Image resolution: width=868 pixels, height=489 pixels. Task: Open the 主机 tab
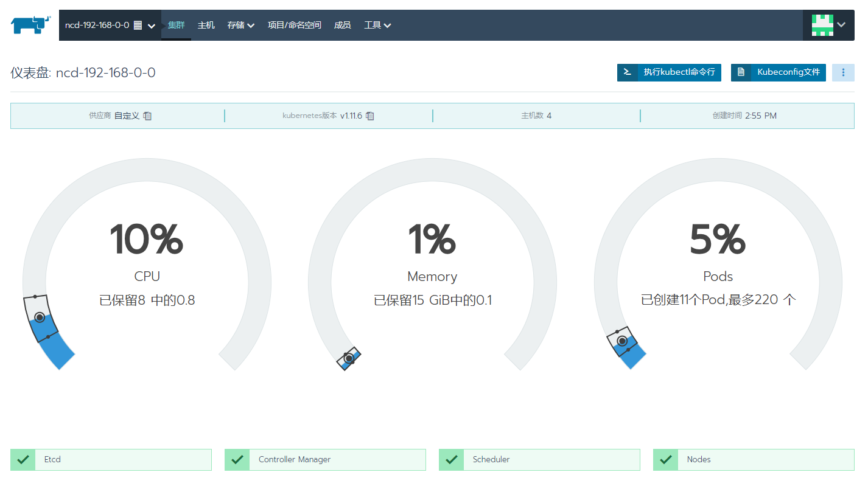[x=206, y=25]
